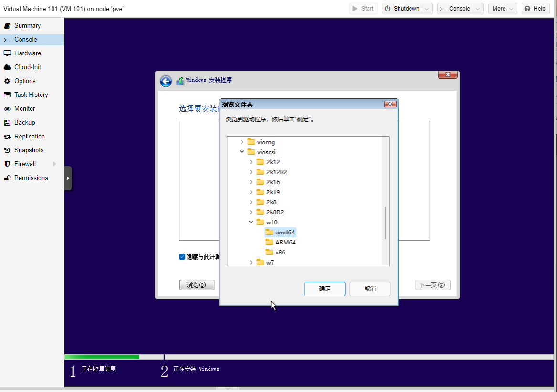Image resolution: width=557 pixels, height=392 pixels.
Task: Expand the 2k12 folder node
Action: (251, 162)
